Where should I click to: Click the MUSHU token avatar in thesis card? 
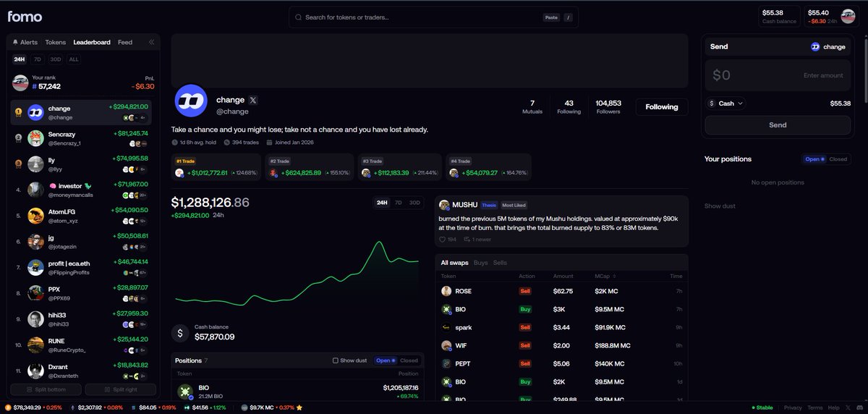(444, 206)
